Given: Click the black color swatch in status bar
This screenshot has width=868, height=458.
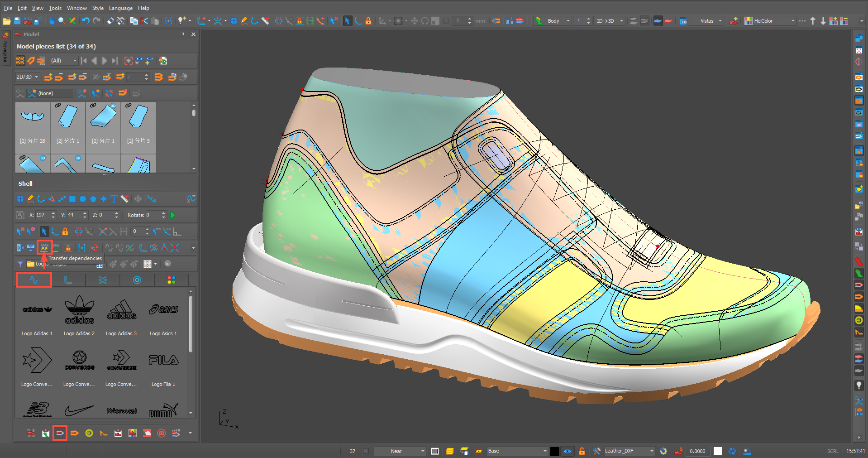Looking at the screenshot, I should pos(554,451).
